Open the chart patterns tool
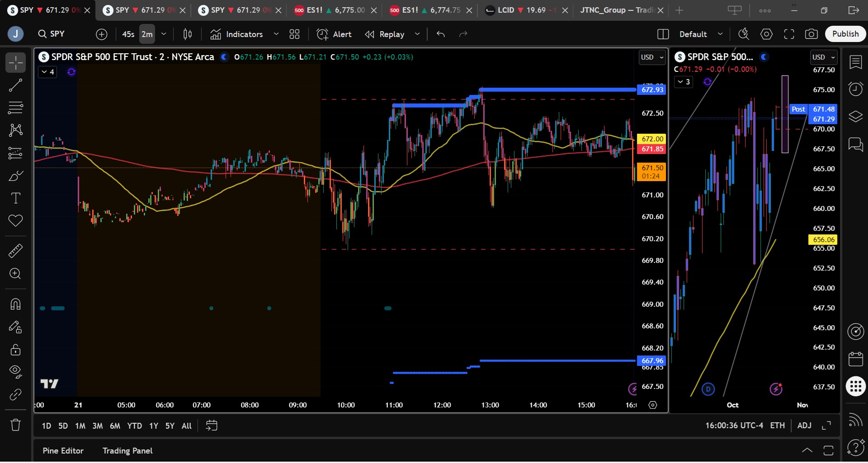Image resolution: width=868 pixels, height=463 pixels. pyautogui.click(x=15, y=131)
